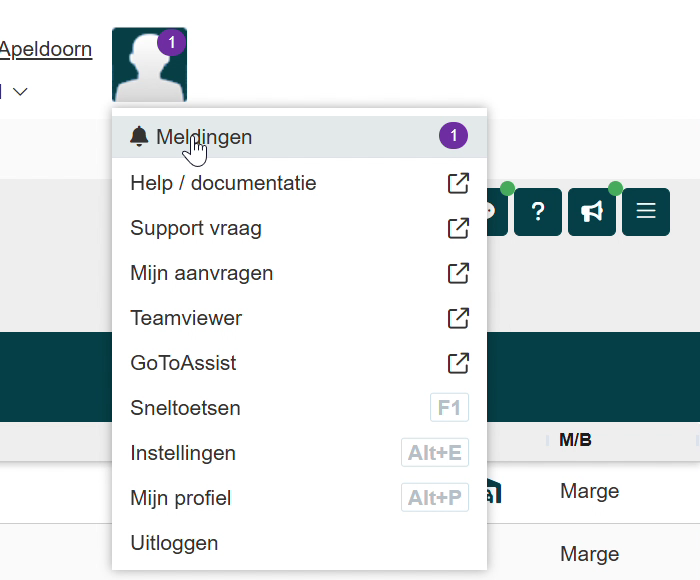Click external link icon beside Support vraag

coord(458,228)
